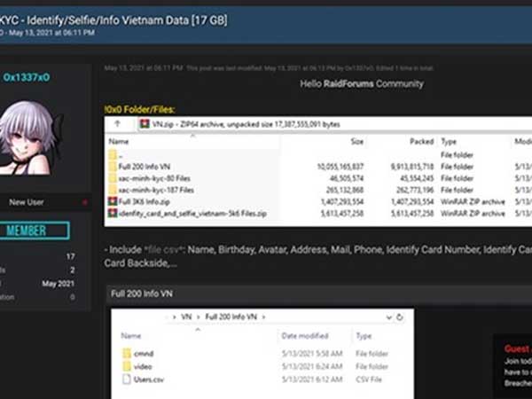The width and height of the screenshot is (532, 399).
Task: Click the size value 10,055,165,837
Action: click(x=340, y=167)
